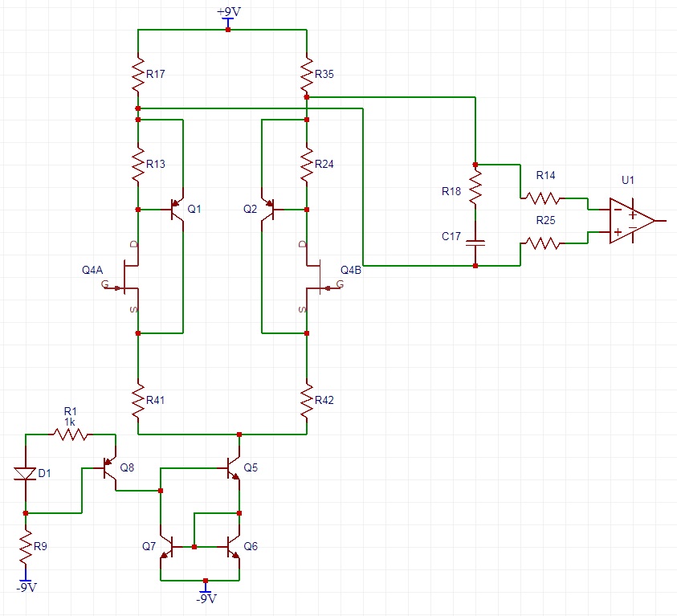Click the wire junction between R42 and Q5
The width and height of the screenshot is (677, 616).
pos(239,434)
